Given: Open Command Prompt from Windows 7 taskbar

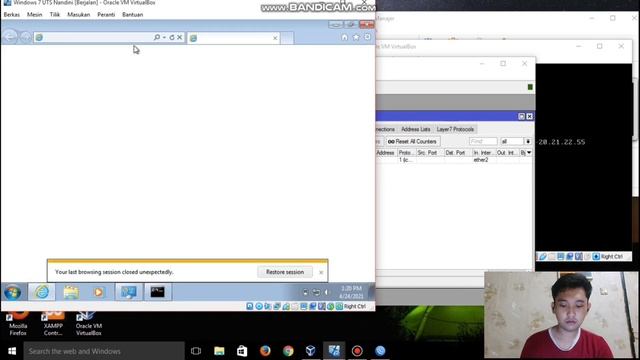Looking at the screenshot, I should point(158,292).
